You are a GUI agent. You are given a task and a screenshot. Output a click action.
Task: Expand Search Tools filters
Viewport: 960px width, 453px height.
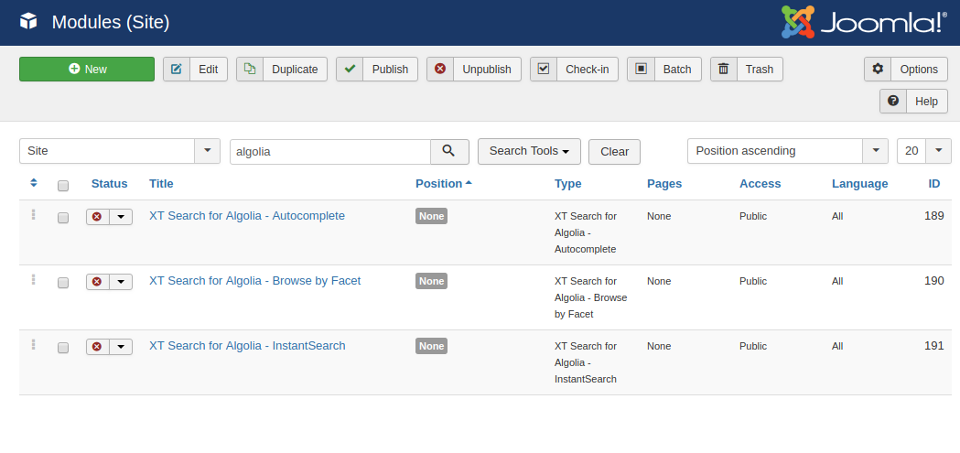[x=529, y=151]
